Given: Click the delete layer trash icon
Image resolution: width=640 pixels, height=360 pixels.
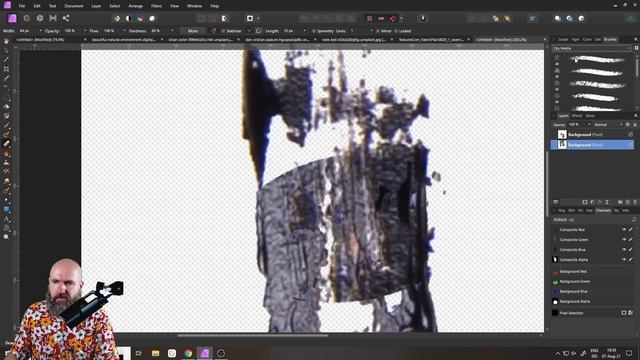Looking at the screenshot, I should [x=635, y=202].
